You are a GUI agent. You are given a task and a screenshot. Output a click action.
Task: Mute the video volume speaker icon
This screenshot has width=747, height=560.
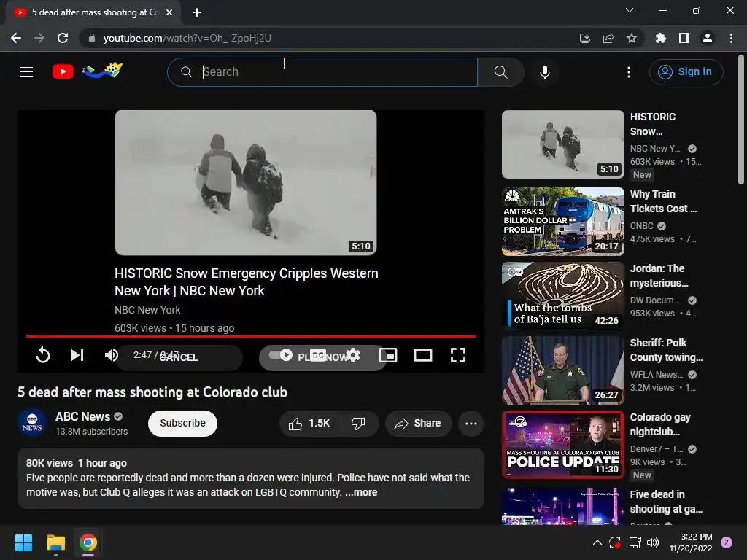point(112,355)
